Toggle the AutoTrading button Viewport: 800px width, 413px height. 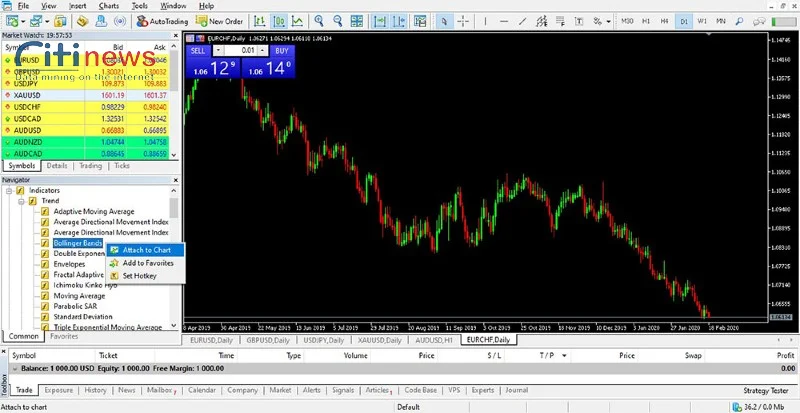click(x=162, y=21)
